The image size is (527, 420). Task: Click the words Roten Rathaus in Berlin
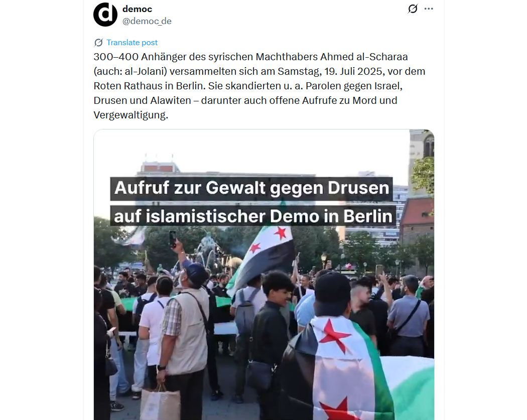(x=149, y=86)
